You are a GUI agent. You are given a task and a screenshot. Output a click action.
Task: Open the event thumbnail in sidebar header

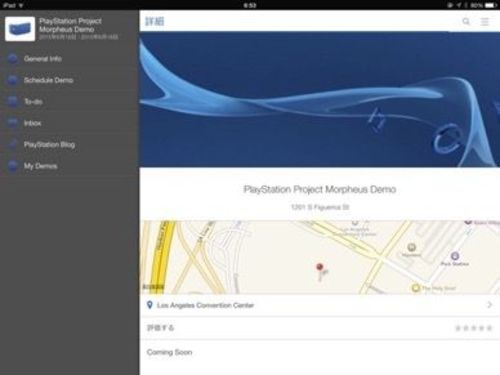point(20,29)
